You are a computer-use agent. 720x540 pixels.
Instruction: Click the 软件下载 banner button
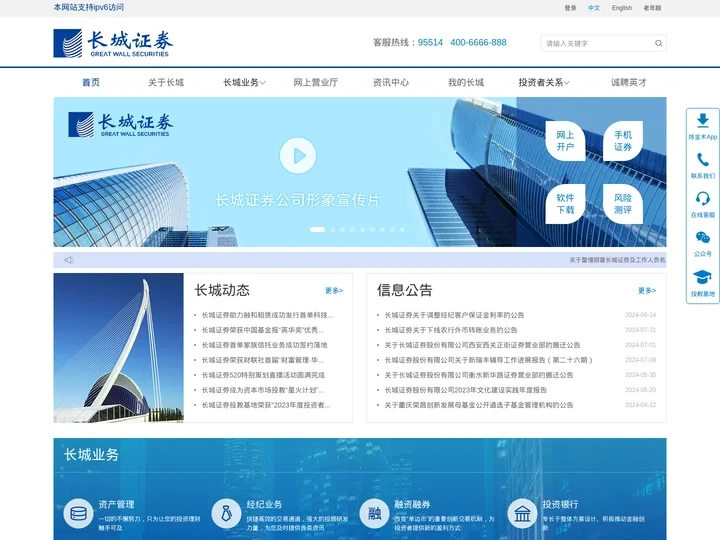tap(565, 204)
